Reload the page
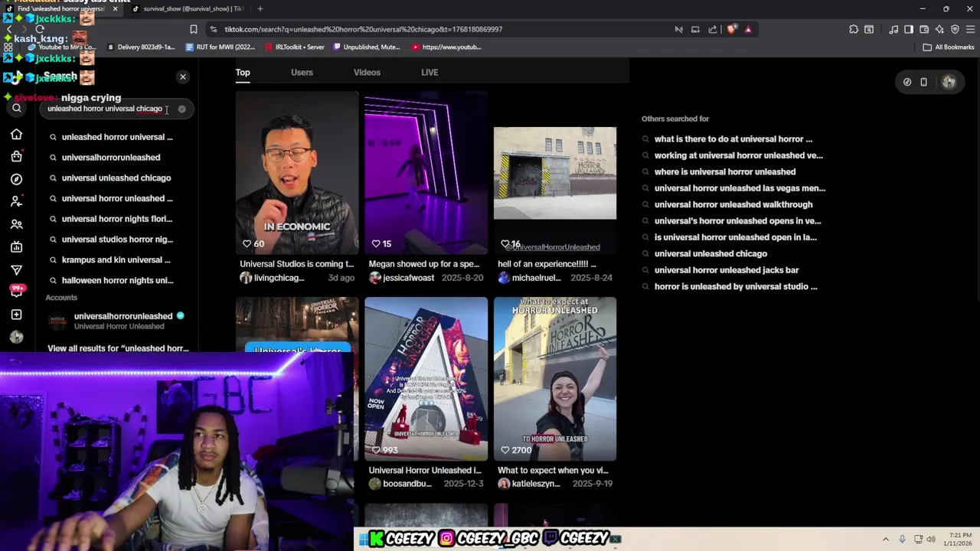The image size is (980, 551). (39, 29)
